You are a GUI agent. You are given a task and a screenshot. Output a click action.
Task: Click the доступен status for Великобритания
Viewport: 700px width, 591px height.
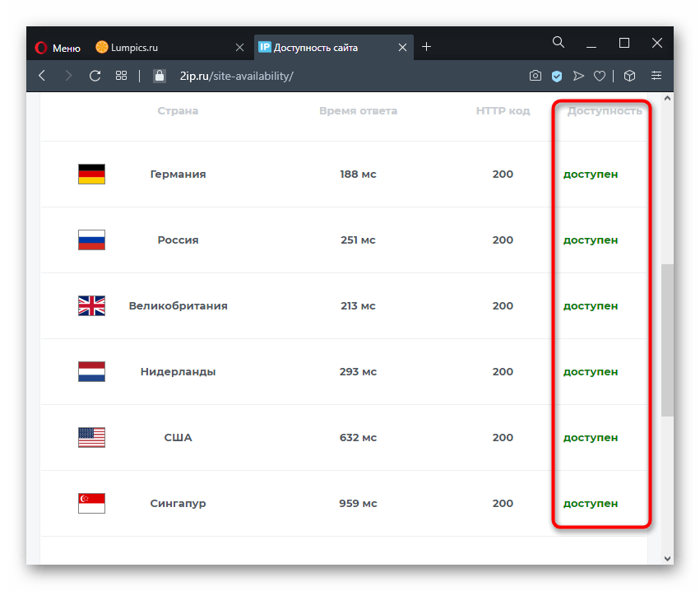[590, 306]
